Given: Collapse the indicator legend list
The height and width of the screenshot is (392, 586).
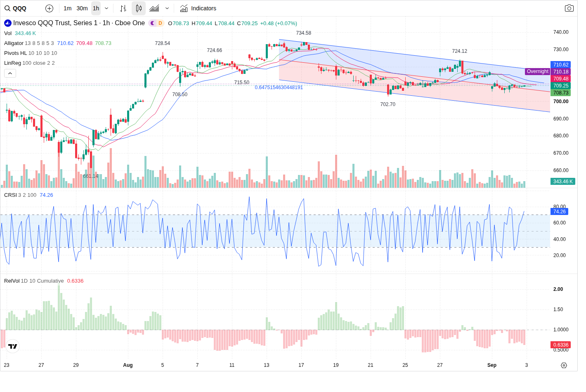Looking at the screenshot, I should (x=10, y=73).
